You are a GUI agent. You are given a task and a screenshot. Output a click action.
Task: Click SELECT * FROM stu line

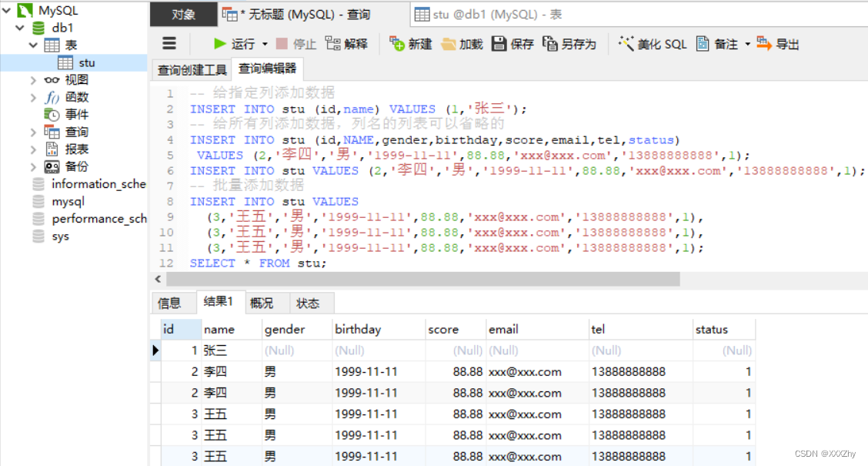pos(258,263)
